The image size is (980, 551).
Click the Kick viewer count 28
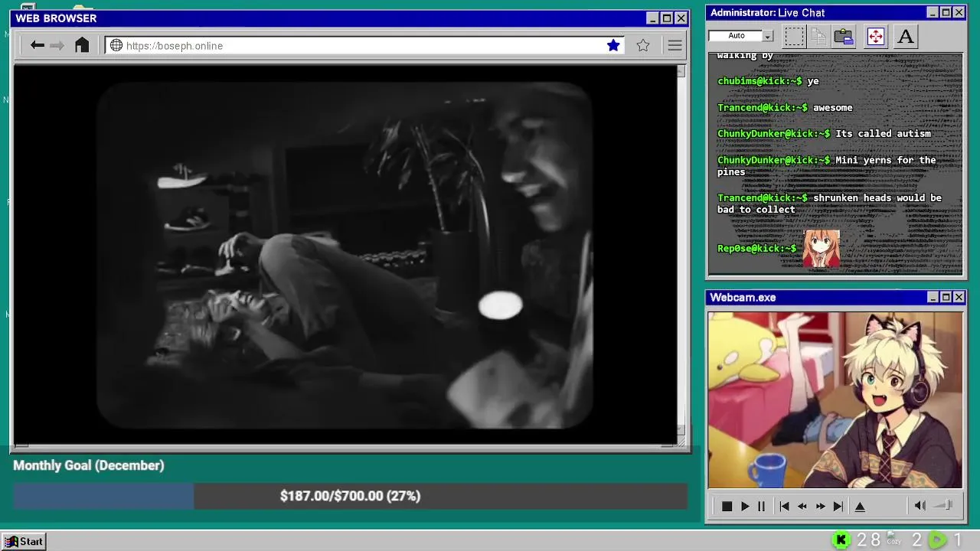point(868,540)
